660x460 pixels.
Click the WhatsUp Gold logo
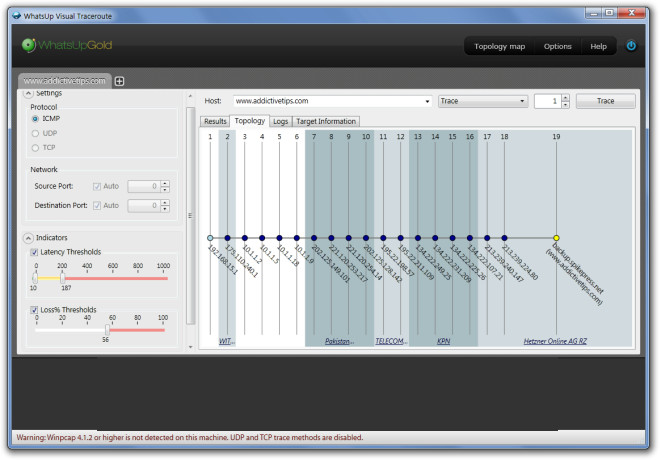tap(67, 45)
